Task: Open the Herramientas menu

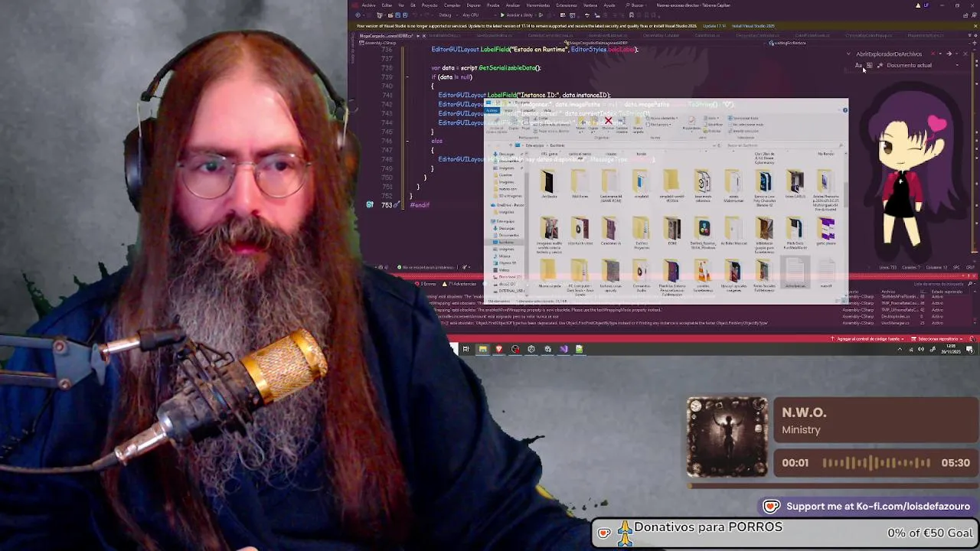Action: [538, 5]
